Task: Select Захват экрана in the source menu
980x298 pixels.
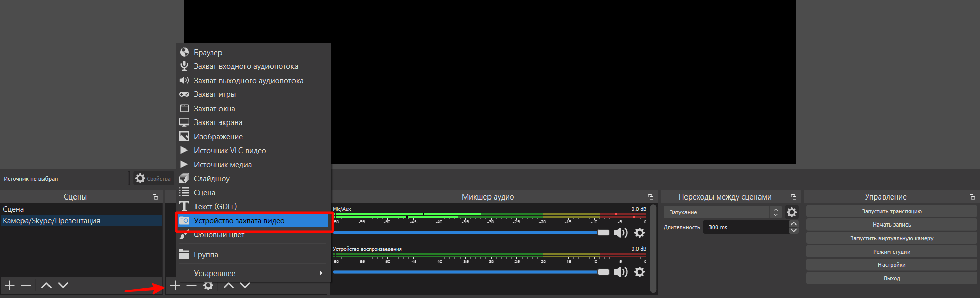Action: point(218,122)
